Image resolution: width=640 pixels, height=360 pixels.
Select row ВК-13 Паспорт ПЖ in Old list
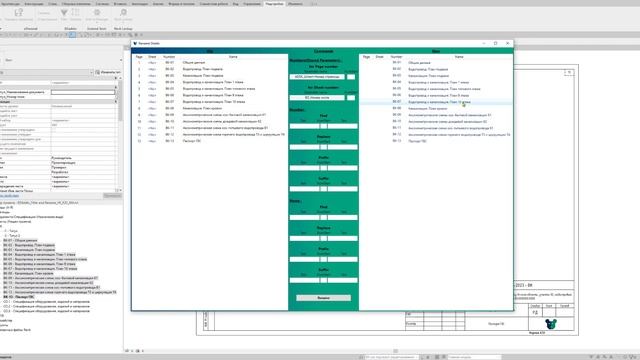click(210, 141)
